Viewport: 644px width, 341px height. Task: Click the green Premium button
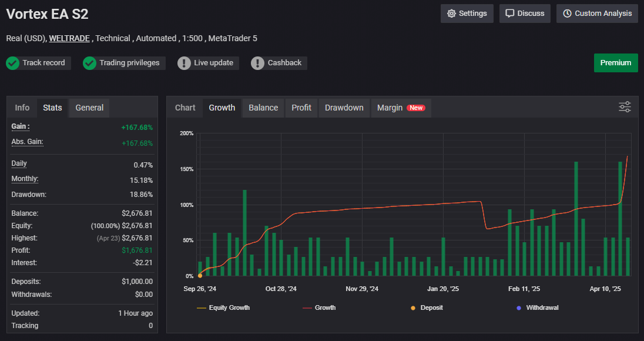pos(616,63)
